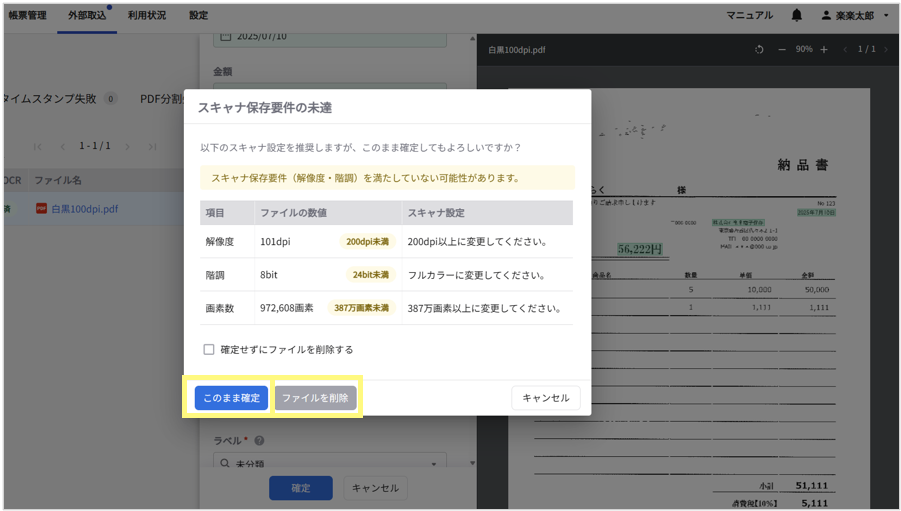
Task: Open the 楽楽太郎 user account dropdown
Action: pos(855,16)
